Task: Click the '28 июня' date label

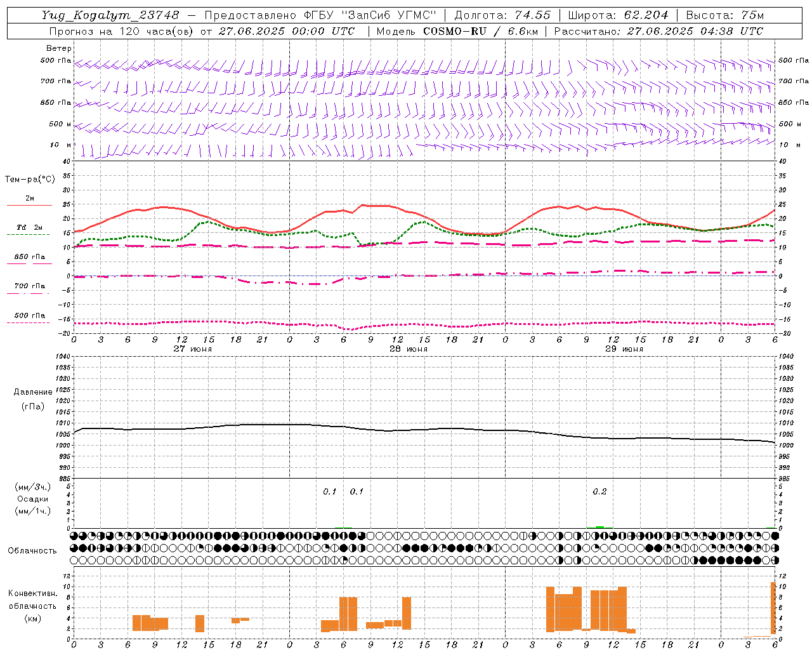Action: [408, 349]
